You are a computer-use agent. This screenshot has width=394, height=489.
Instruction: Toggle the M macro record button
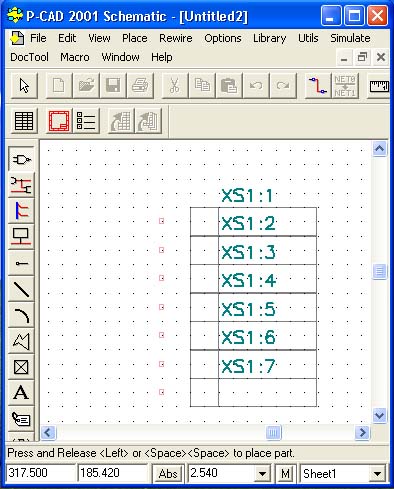pos(285,473)
